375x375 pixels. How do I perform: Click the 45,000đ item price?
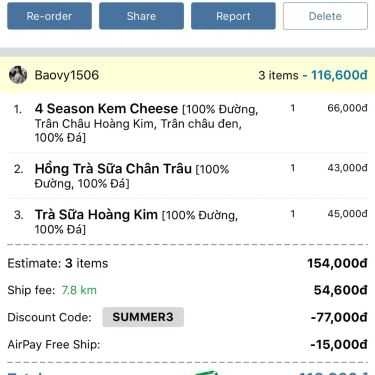coord(347,214)
